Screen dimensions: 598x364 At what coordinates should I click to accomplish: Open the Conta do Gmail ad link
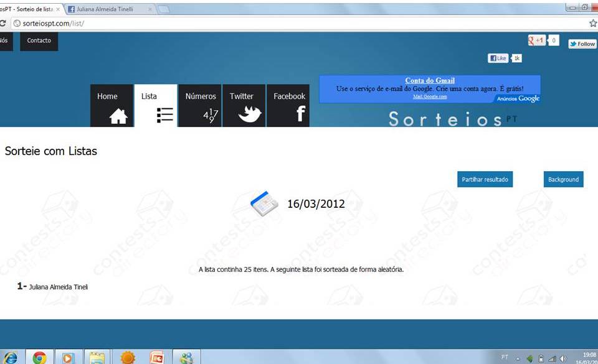(430, 80)
